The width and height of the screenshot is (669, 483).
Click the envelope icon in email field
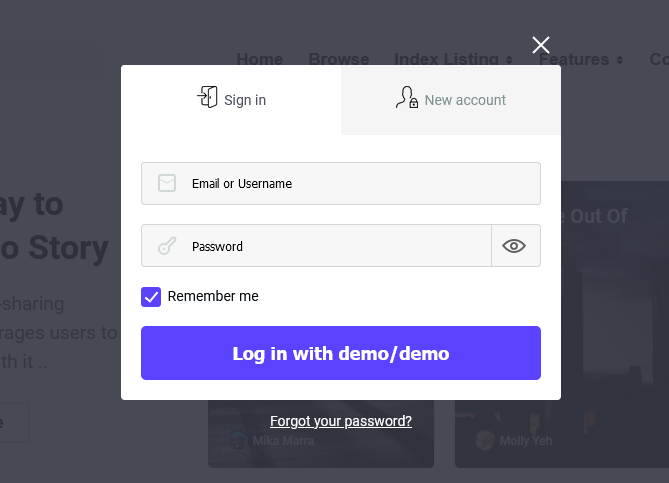pos(167,183)
